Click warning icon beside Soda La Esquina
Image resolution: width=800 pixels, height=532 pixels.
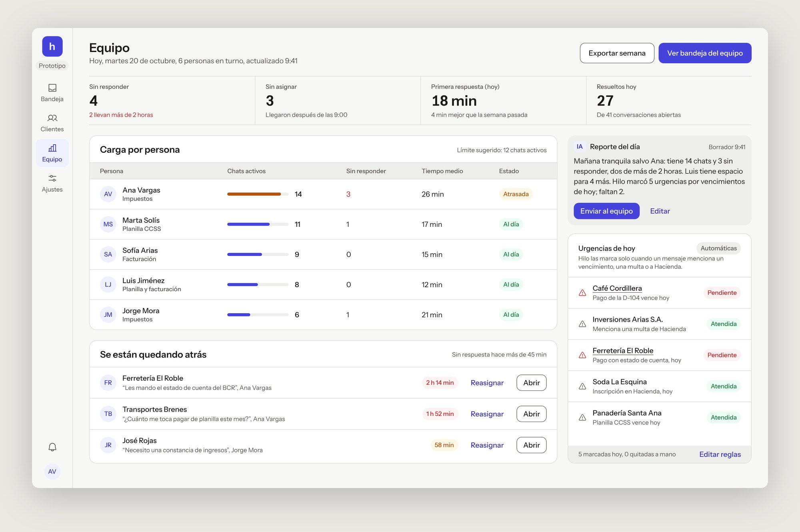point(582,386)
